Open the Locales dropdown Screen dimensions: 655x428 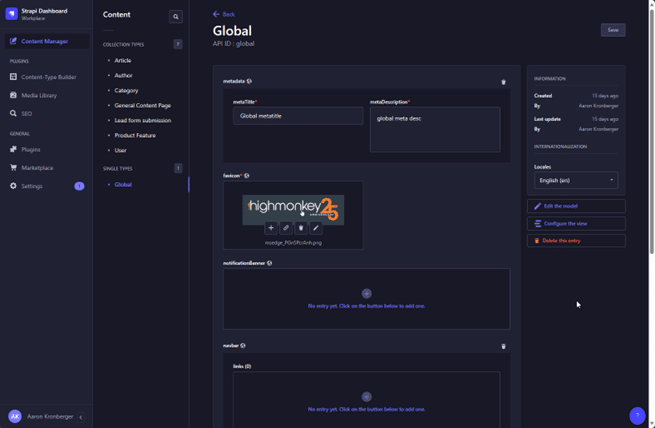pos(576,180)
